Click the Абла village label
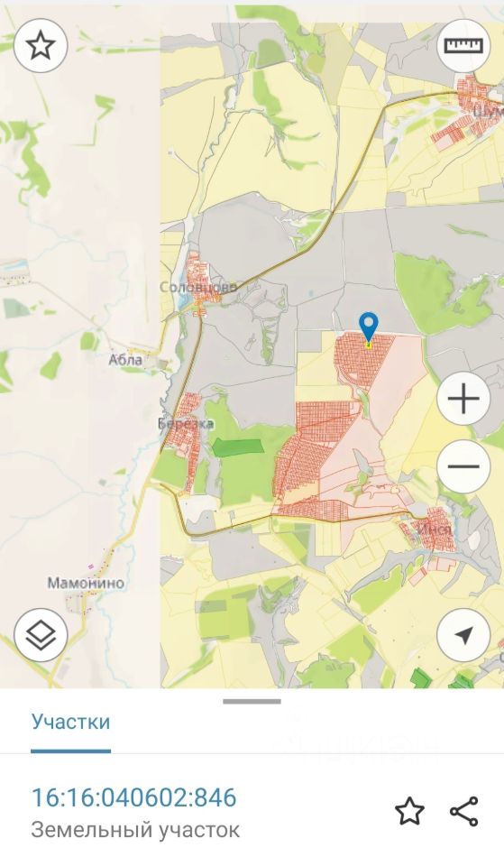The image size is (504, 866). pos(125,360)
